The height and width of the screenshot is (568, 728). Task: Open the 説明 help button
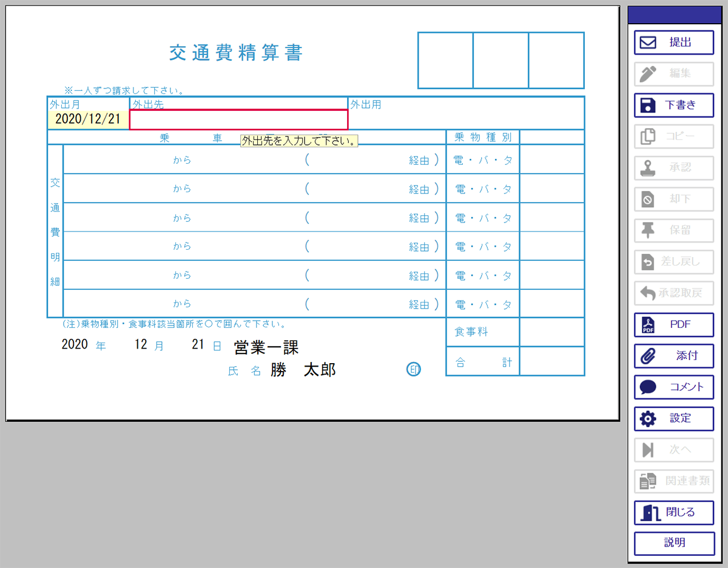674,543
